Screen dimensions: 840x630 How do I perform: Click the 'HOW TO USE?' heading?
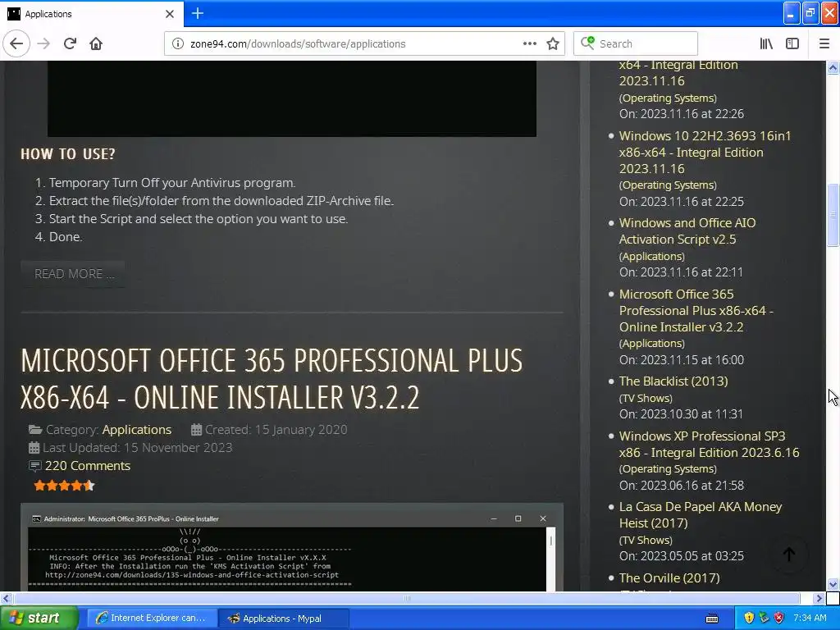(68, 154)
